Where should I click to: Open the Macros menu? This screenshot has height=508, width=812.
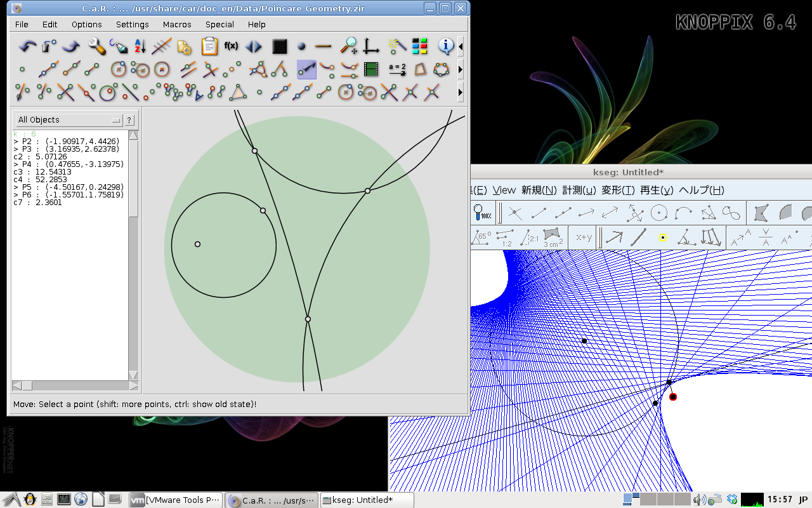coord(177,24)
